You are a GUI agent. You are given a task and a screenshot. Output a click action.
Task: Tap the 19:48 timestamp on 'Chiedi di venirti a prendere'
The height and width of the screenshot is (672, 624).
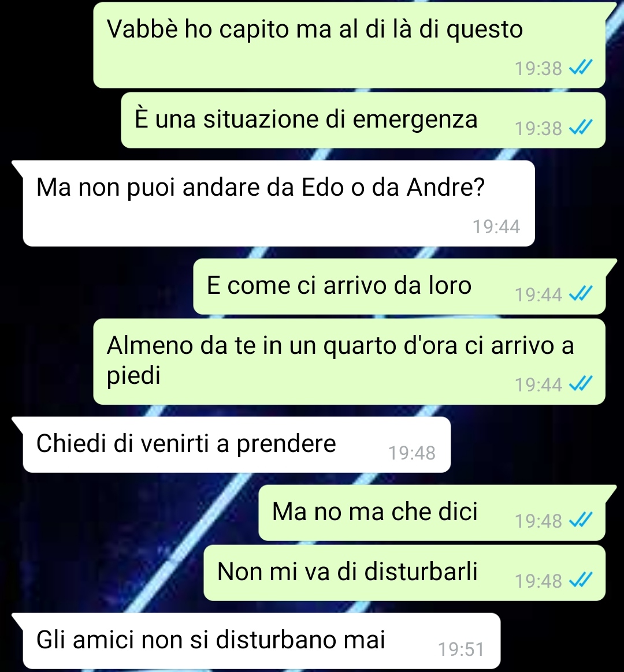click(412, 453)
